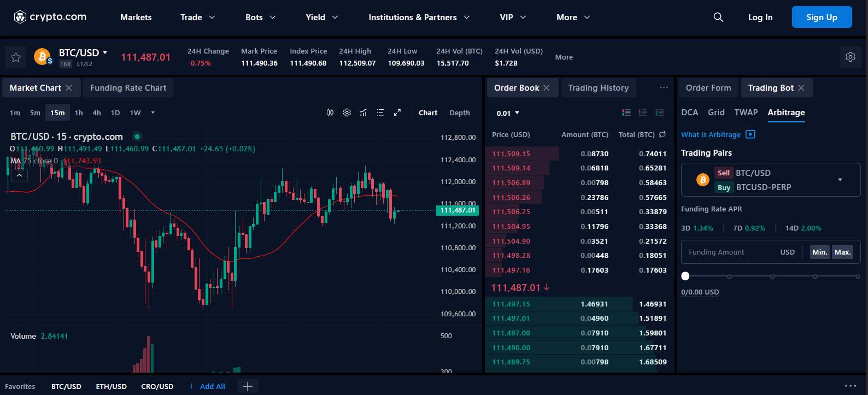Screen dimensions: 868x395
Task: Show only buy orders in order book
Action: 660,113
